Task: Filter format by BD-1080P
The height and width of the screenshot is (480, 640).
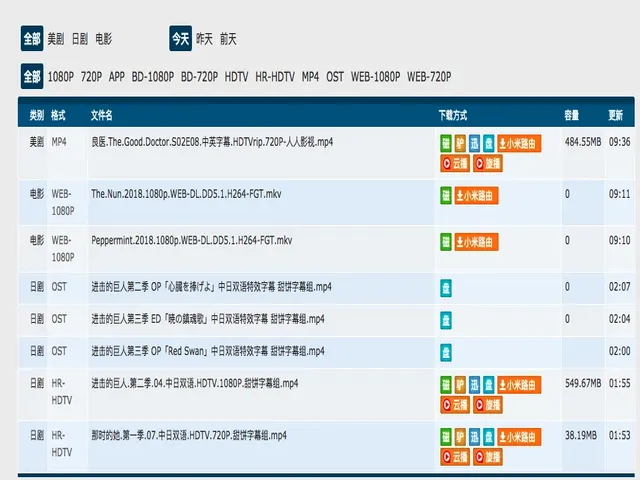Action: tap(153, 77)
